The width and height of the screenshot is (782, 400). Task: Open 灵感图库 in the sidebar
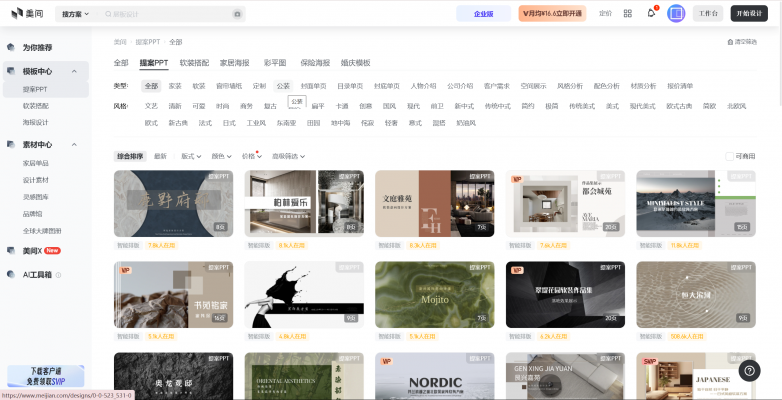point(35,197)
